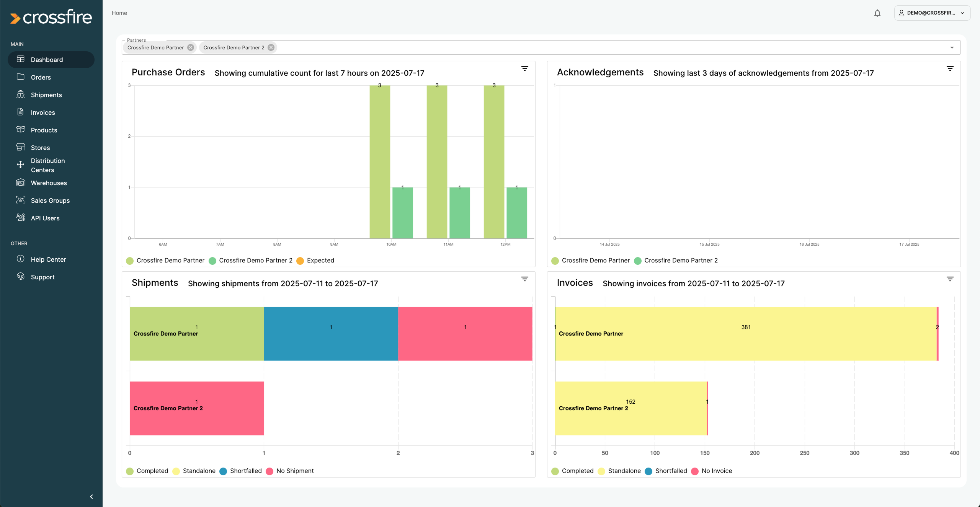The width and height of the screenshot is (980, 507).
Task: Click the notifications bell icon
Action: tap(877, 13)
